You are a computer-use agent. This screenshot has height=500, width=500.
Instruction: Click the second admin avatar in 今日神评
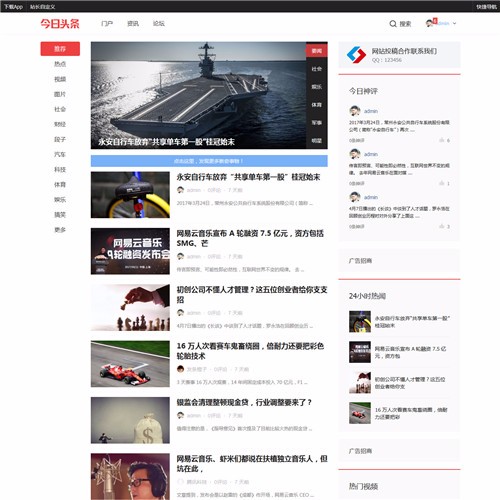(x=355, y=154)
